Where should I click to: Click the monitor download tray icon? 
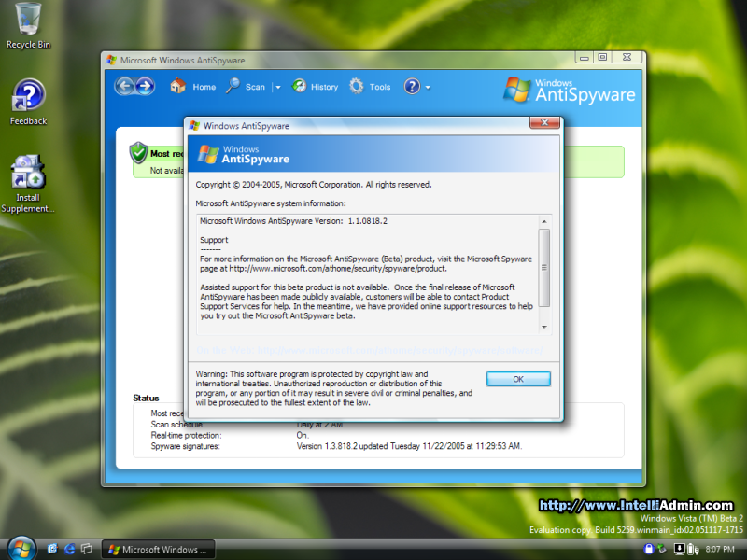point(679,549)
